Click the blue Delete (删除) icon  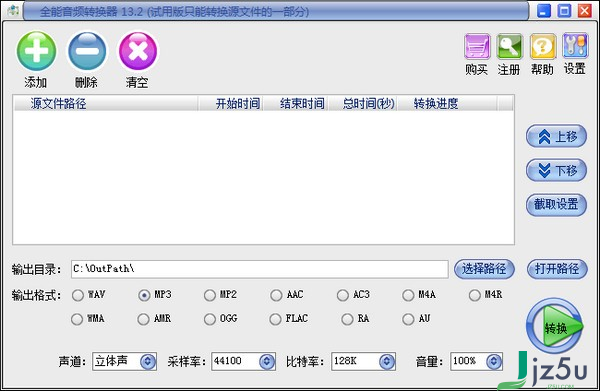pyautogui.click(x=87, y=51)
